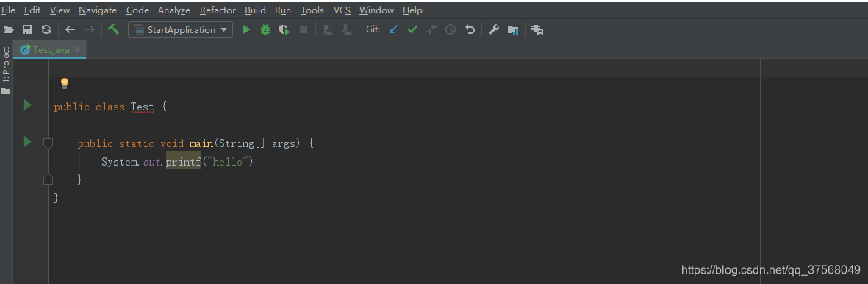Viewport: 868px width, 284px height.
Task: Run main method from gutter arrow
Action: [x=27, y=141]
